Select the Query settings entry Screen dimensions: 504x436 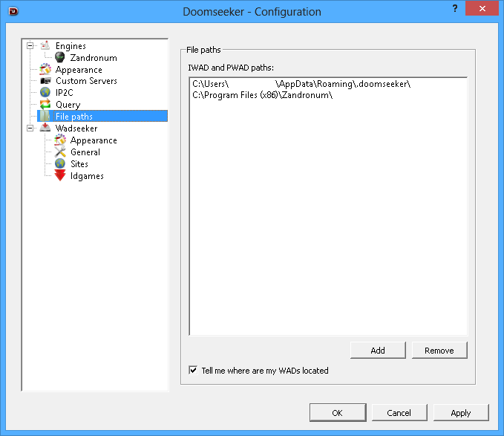pyautogui.click(x=68, y=105)
